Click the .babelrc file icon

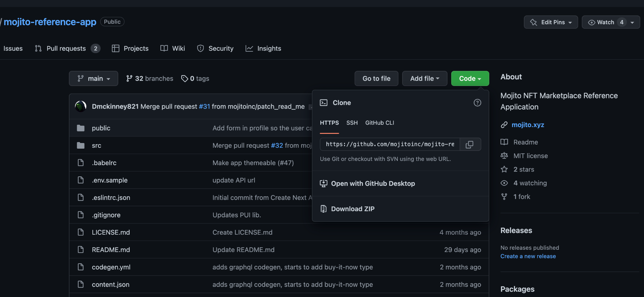point(81,163)
